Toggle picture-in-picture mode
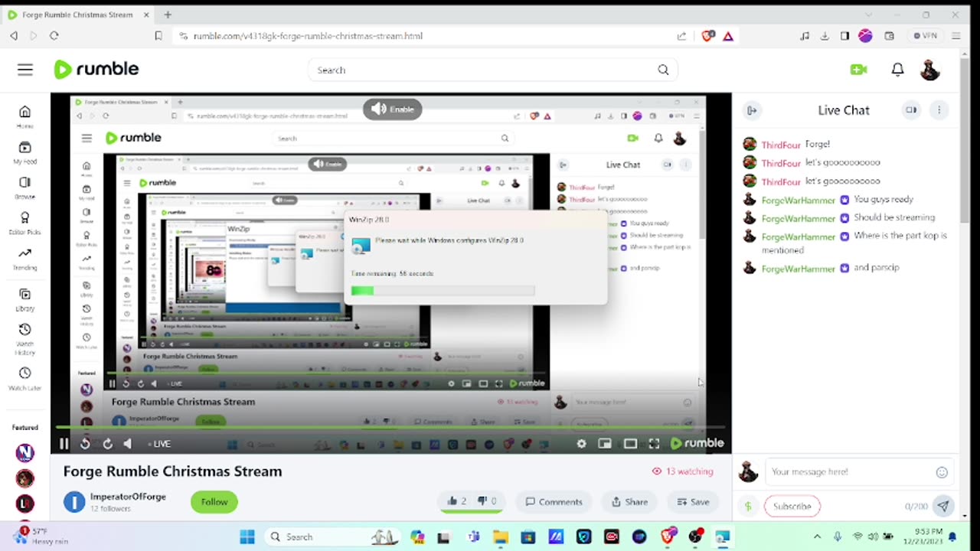The image size is (980, 551). [x=605, y=443]
